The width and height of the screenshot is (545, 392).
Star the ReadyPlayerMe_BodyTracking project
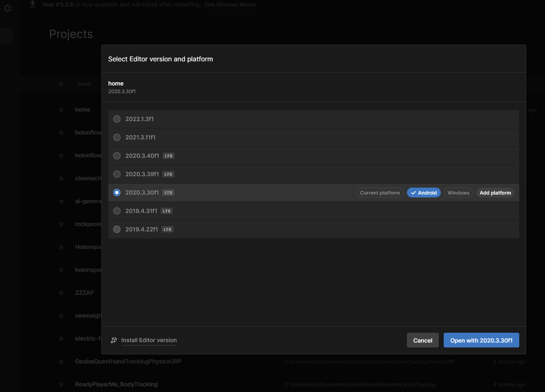click(x=61, y=384)
